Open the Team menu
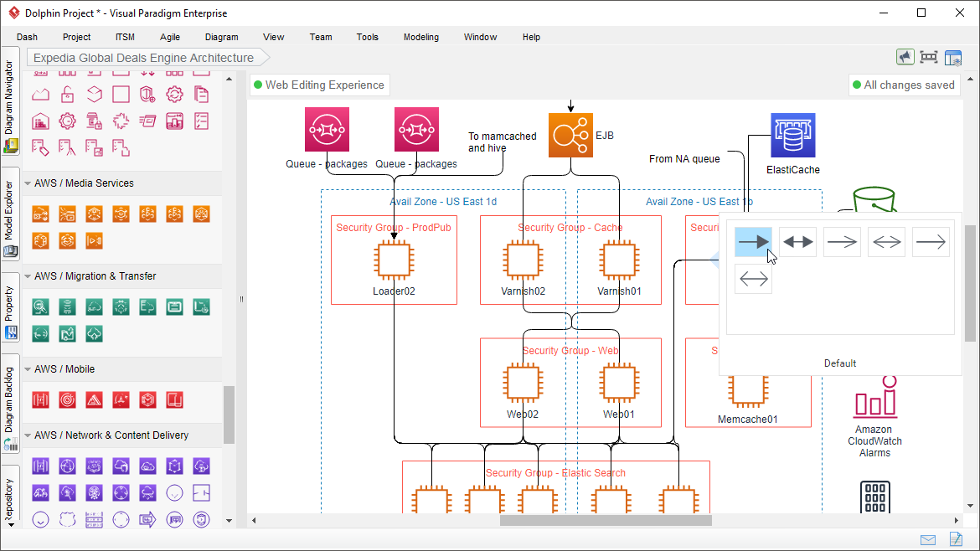This screenshot has height=551, width=980. tap(321, 37)
